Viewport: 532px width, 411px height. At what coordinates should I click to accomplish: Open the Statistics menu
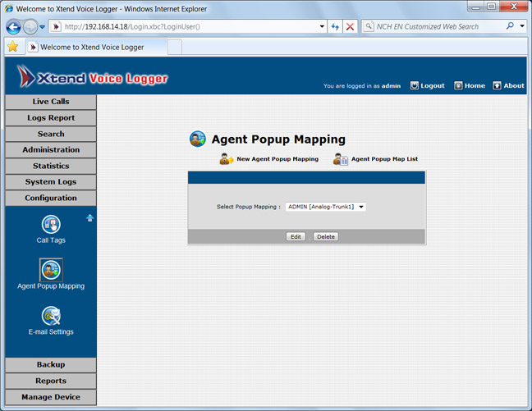click(x=51, y=166)
